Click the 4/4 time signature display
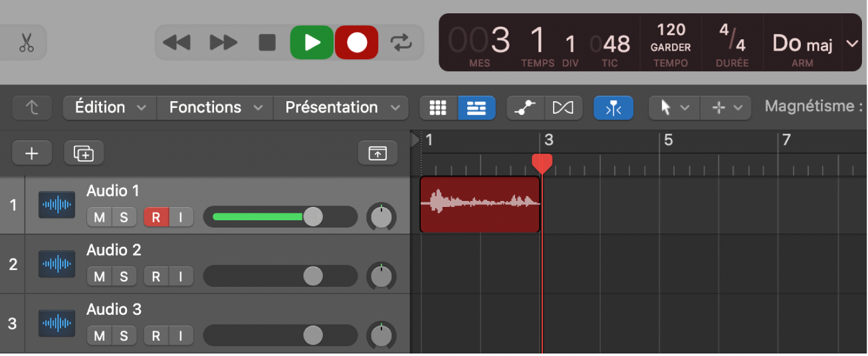The width and height of the screenshot is (868, 356). point(732,37)
